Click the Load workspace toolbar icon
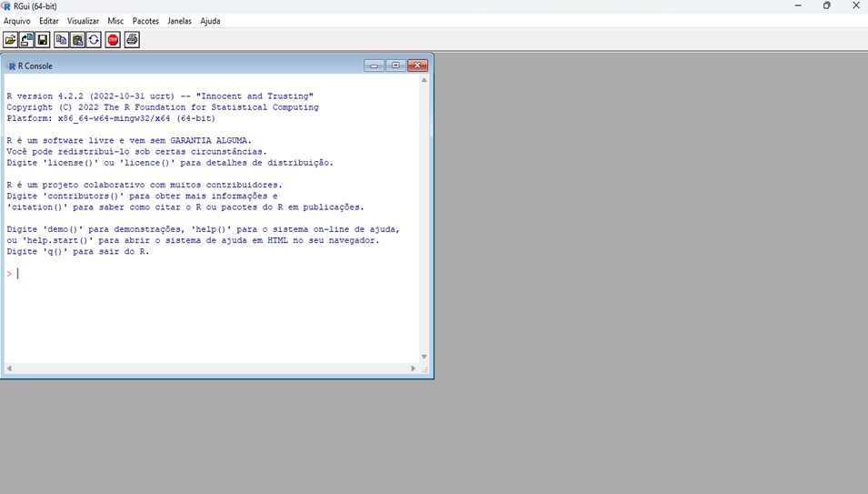 26,40
